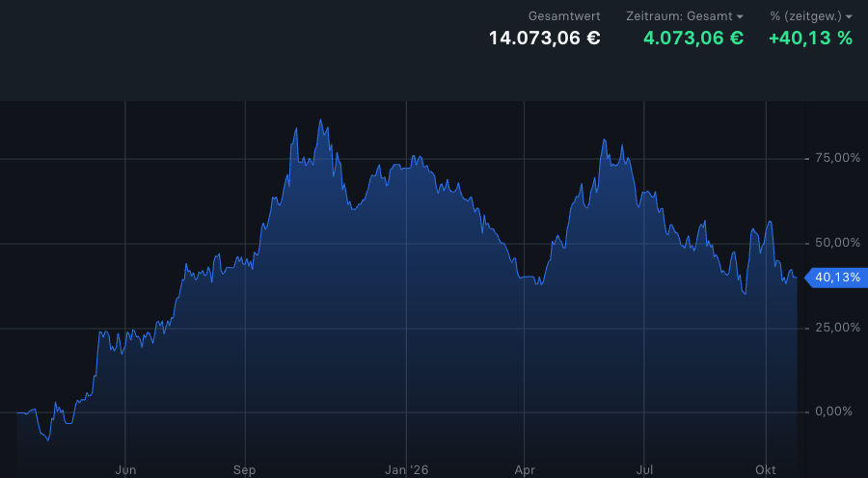Click the Gesamtwert label

pos(564,16)
